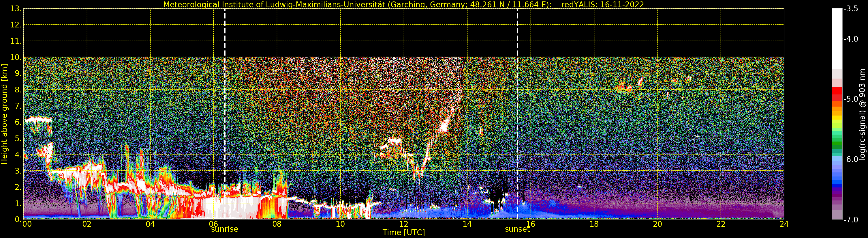Image resolution: width=868 pixels, height=238 pixels.
Task: Click the '18' time axis tick
Action: (x=594, y=224)
